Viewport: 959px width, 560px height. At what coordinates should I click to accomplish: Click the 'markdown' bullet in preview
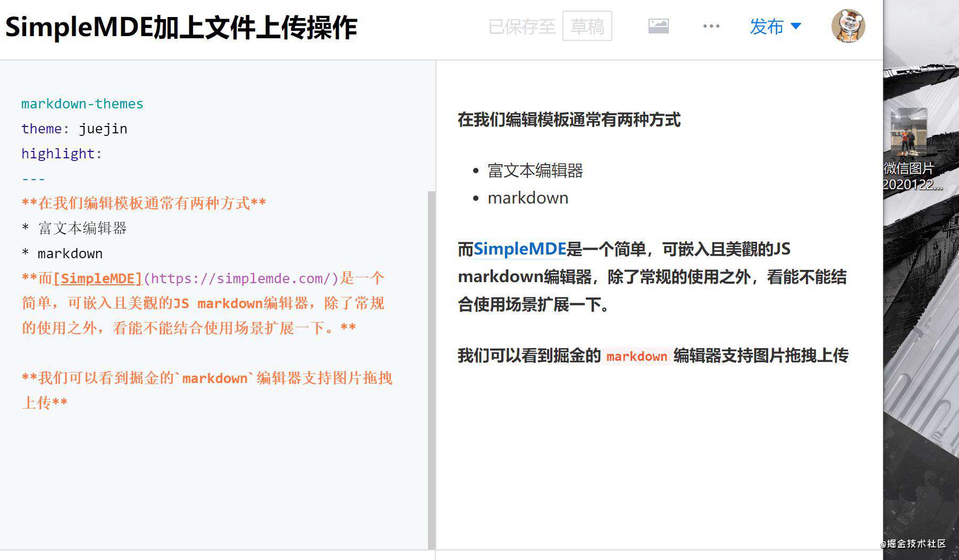pos(528,198)
